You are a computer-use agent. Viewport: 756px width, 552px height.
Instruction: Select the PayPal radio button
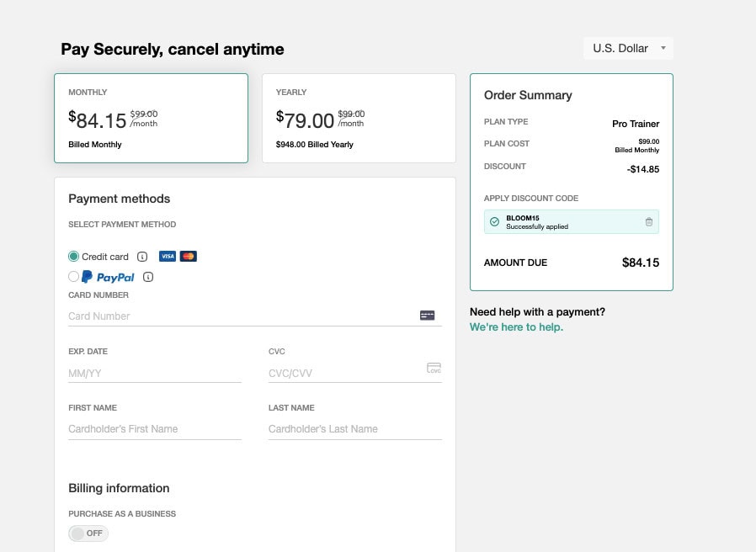(74, 277)
